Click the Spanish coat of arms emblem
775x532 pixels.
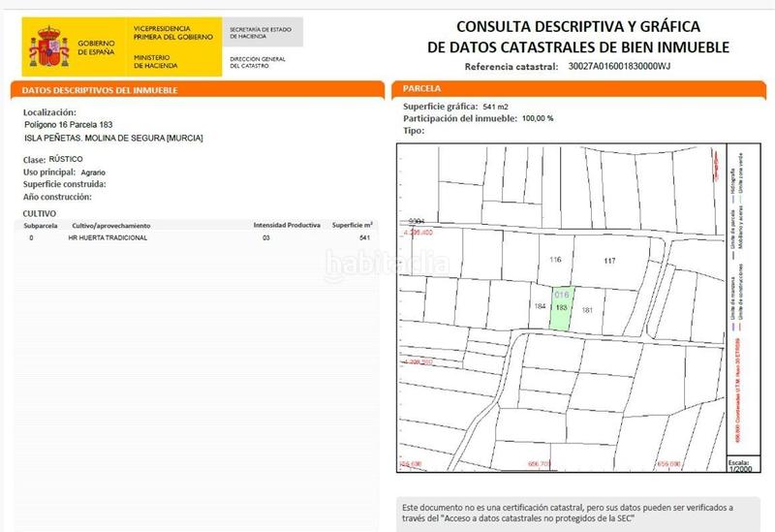pyautogui.click(x=50, y=46)
